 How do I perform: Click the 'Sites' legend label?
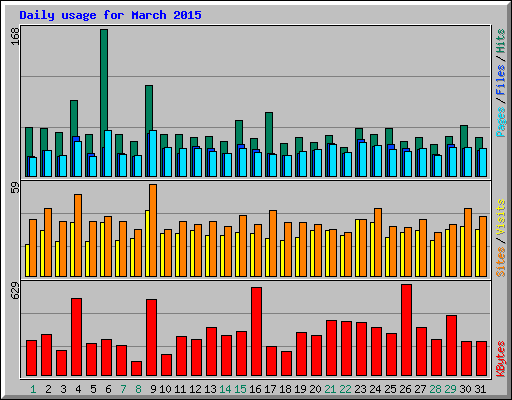pos(500,262)
